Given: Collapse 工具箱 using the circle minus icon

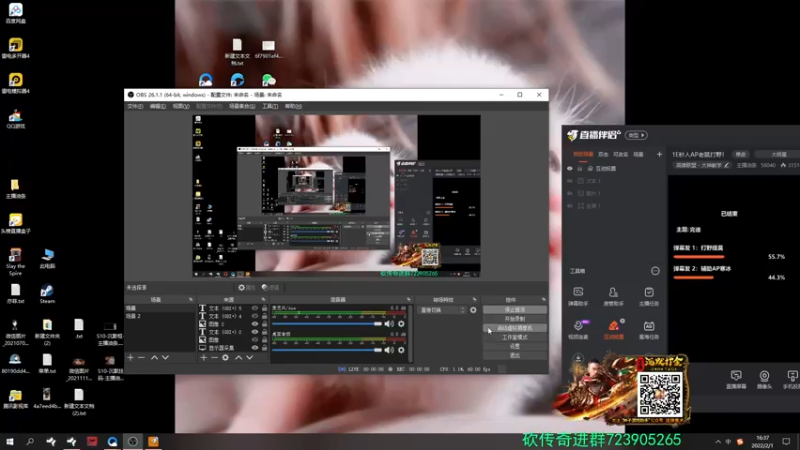Looking at the screenshot, I should [x=655, y=271].
